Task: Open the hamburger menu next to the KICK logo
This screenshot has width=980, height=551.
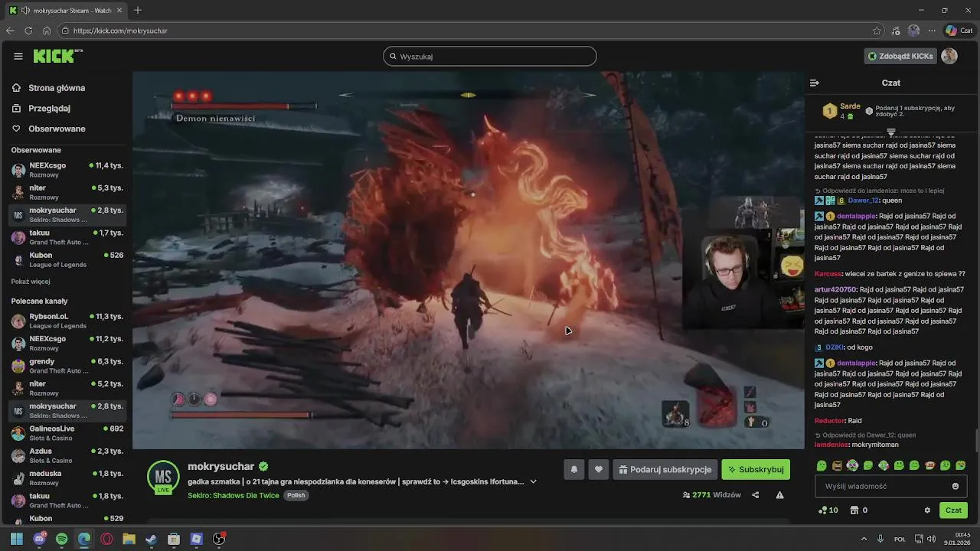Action: coord(18,56)
